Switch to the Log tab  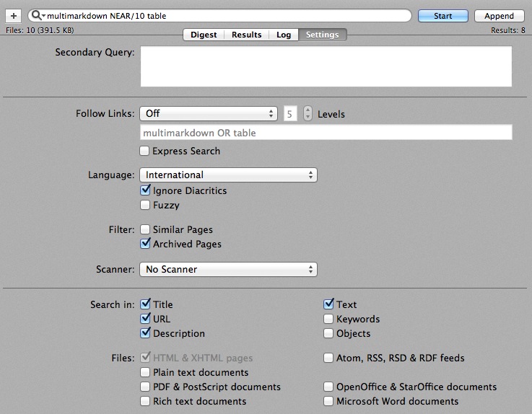[284, 35]
